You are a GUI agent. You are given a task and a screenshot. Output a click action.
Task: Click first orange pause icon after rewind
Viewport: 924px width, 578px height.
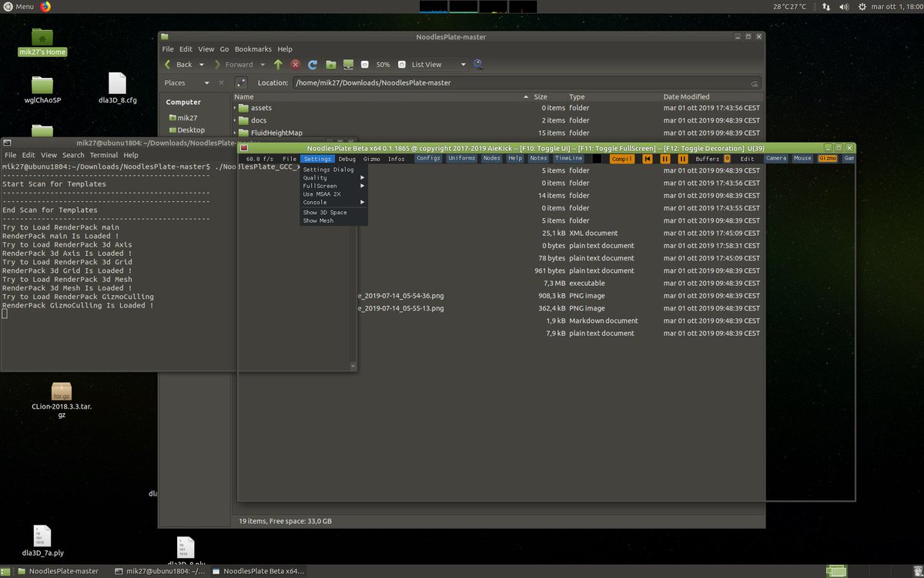665,159
